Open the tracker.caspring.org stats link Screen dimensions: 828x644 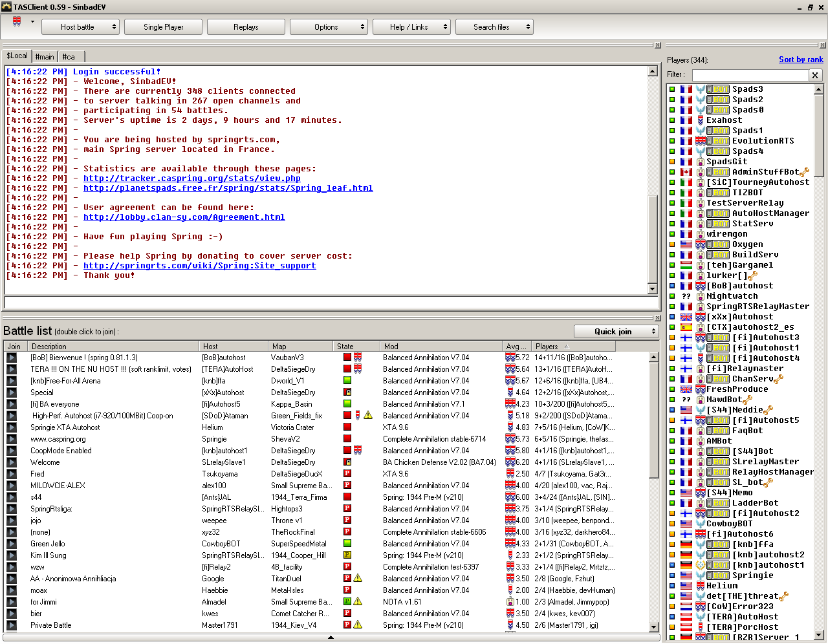[x=191, y=178]
